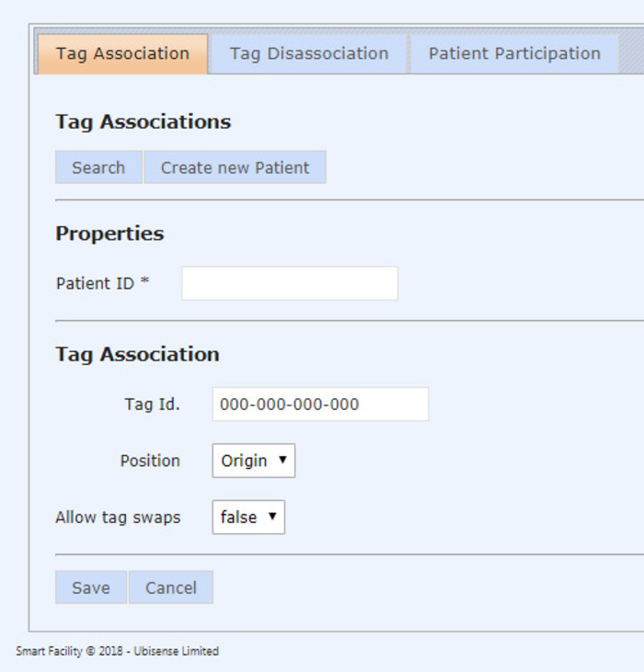The width and height of the screenshot is (644, 672).
Task: Save the tag association
Action: pos(90,587)
